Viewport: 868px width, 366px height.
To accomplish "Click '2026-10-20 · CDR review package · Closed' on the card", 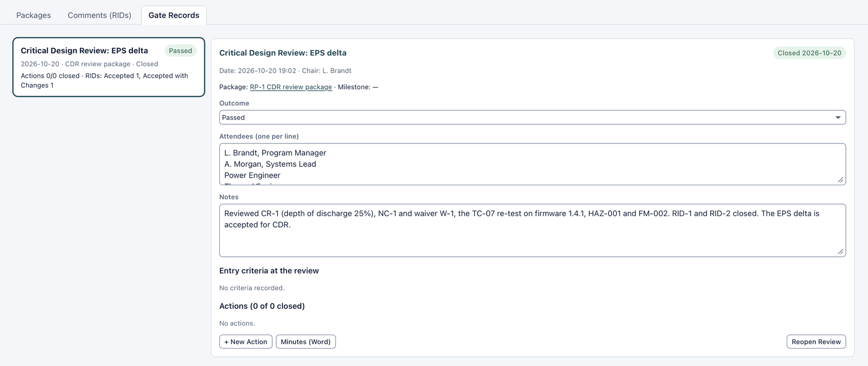I will (x=90, y=64).
